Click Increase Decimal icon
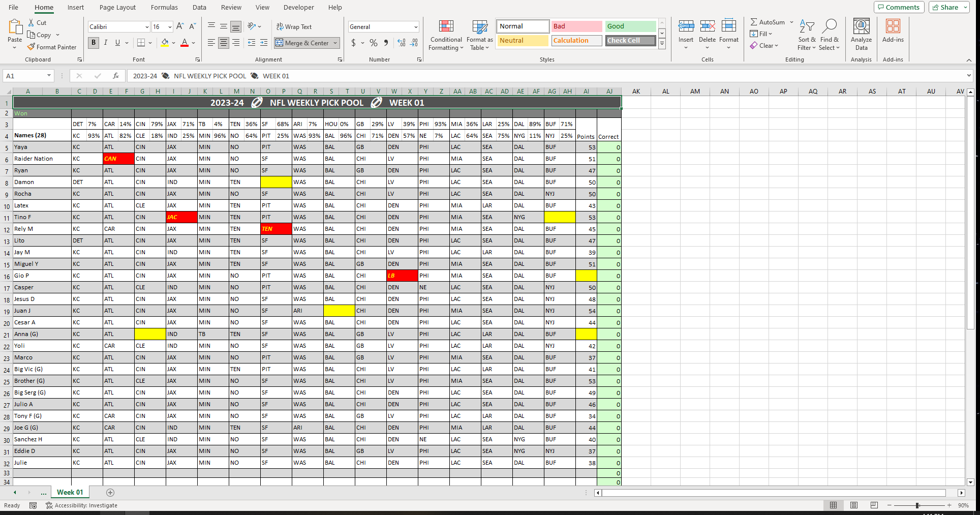This screenshot has height=515, width=980. [402, 43]
